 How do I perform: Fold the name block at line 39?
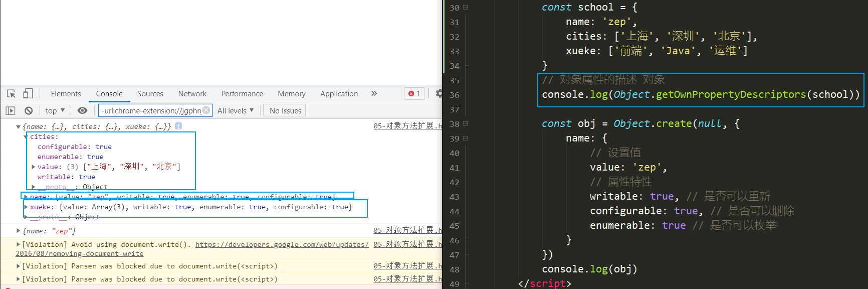(x=466, y=138)
